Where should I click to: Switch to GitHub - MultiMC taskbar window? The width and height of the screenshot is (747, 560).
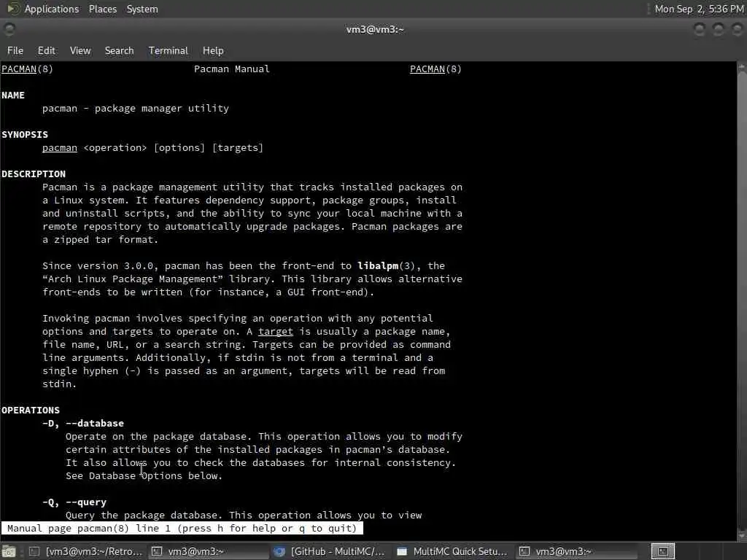pos(330,551)
